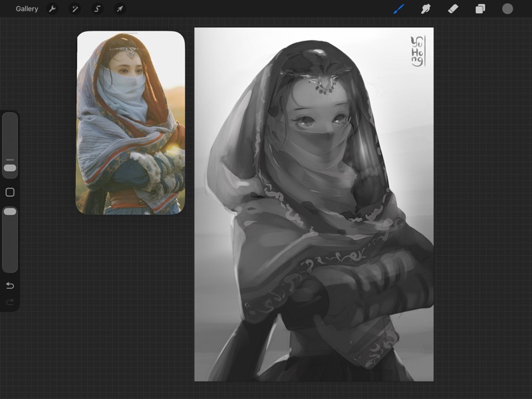The image size is (532, 399).
Task: Open the color picker circle
Action: pyautogui.click(x=507, y=9)
